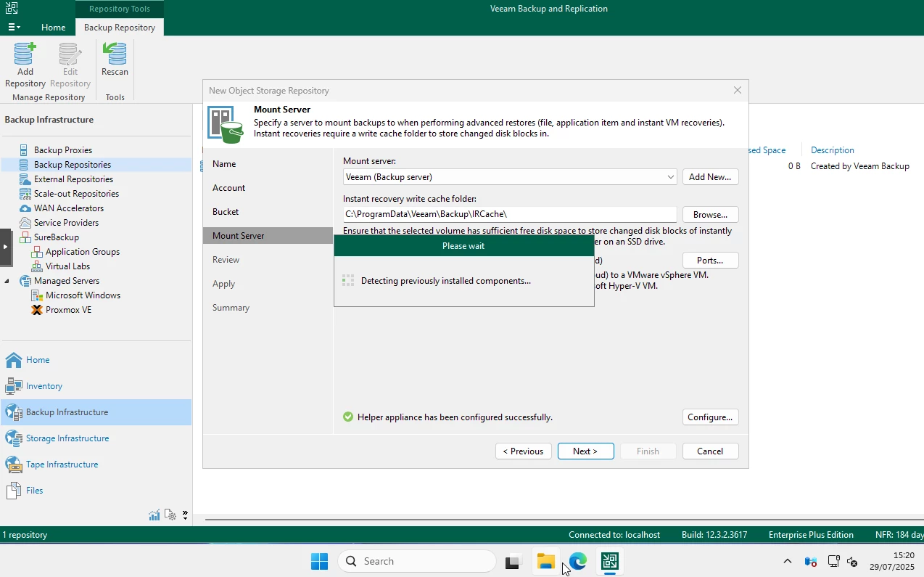Expand the collapsed side panel arrow
Viewport: 924px width, 577px height.
(x=6, y=247)
